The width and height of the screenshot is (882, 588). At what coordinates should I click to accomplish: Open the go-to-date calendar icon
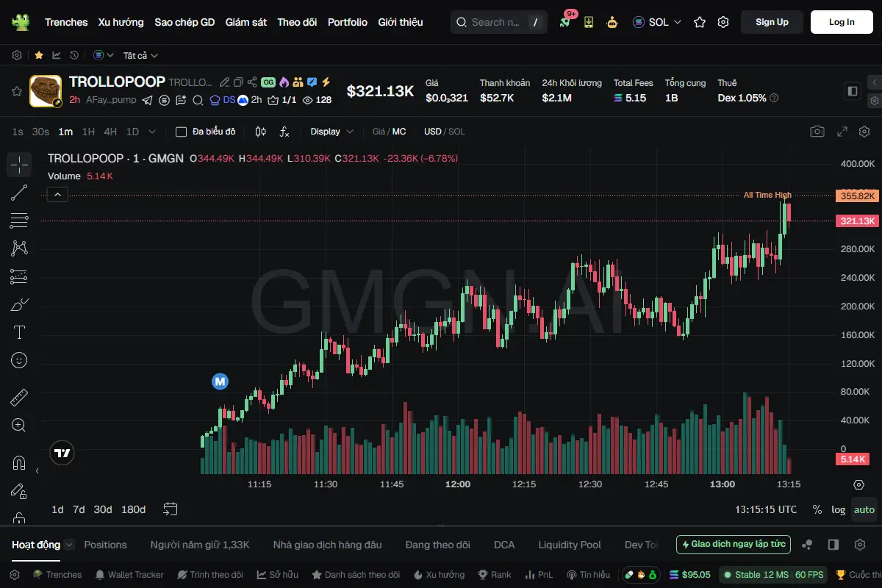pos(171,509)
